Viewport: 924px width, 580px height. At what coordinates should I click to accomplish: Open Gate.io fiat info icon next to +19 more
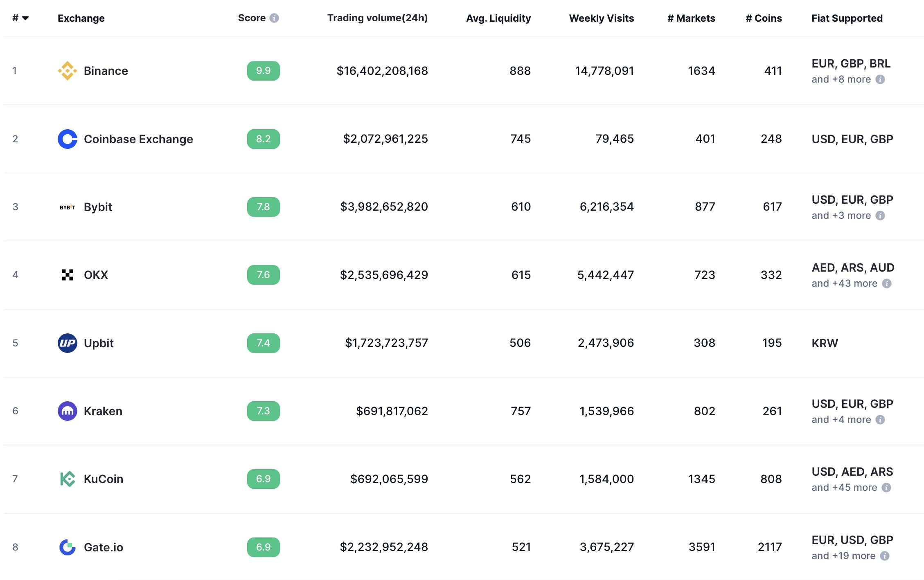[885, 556]
